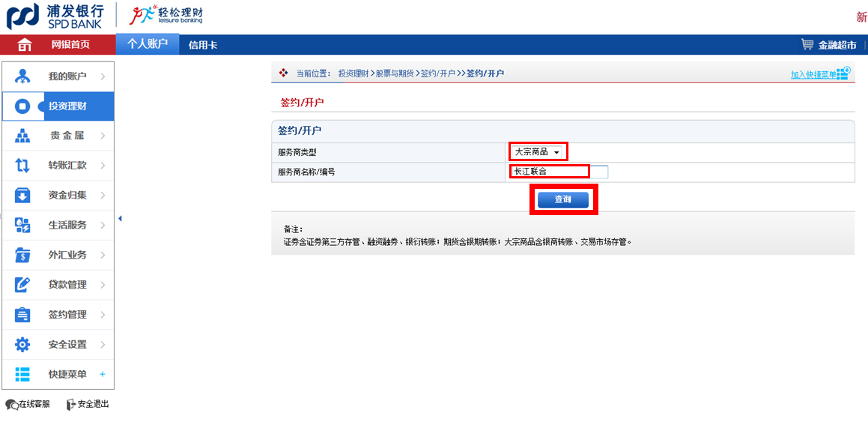Expand the 签约管理 sidebar menu chevron
Viewport: 868px width, 422px height.
pyautogui.click(x=103, y=315)
